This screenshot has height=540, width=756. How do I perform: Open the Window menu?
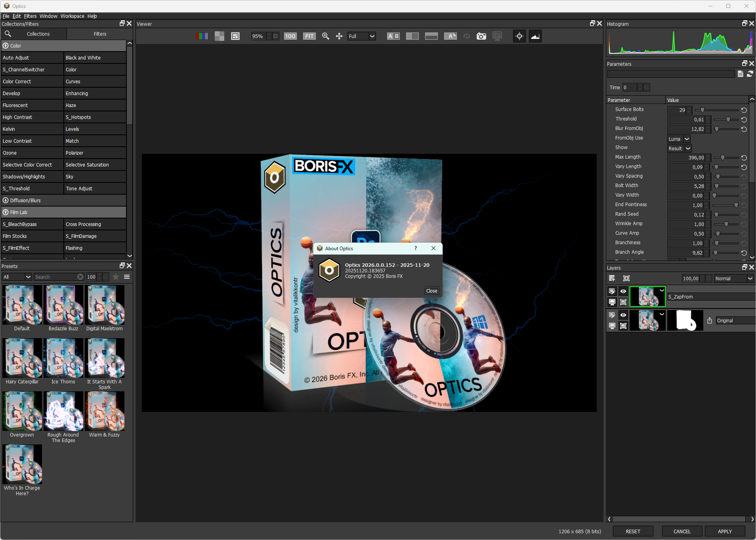pos(48,16)
